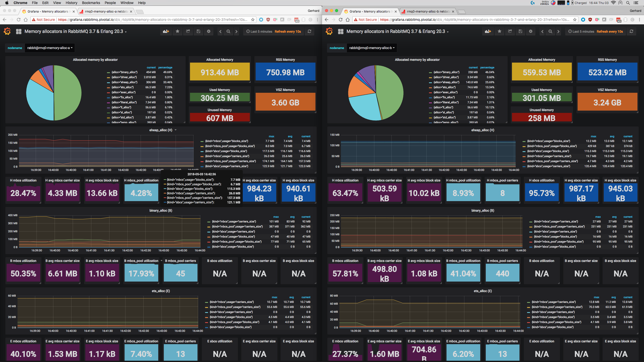Shift time range forward in left window

[x=236, y=31]
